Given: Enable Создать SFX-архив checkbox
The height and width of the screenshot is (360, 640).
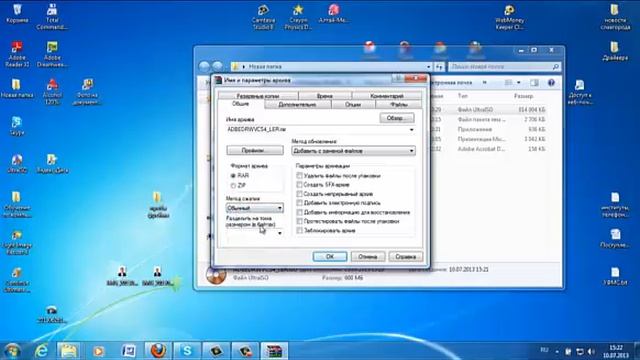Looking at the screenshot, I should pyautogui.click(x=299, y=185).
